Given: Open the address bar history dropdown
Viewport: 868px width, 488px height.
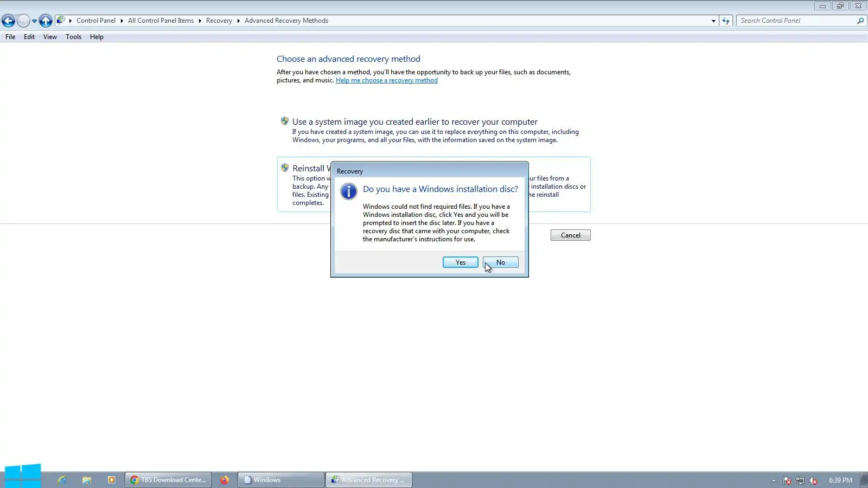Looking at the screenshot, I should (713, 21).
